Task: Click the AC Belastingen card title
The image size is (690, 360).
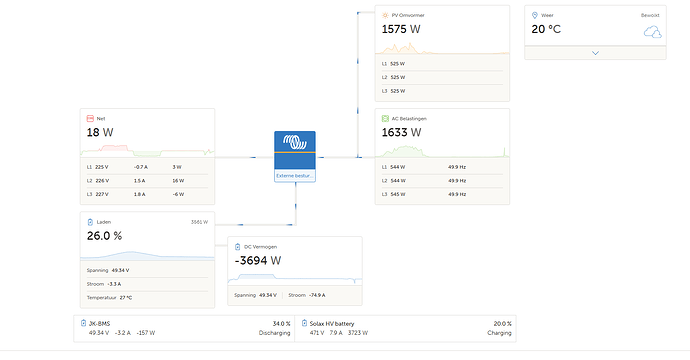Action: coord(409,119)
